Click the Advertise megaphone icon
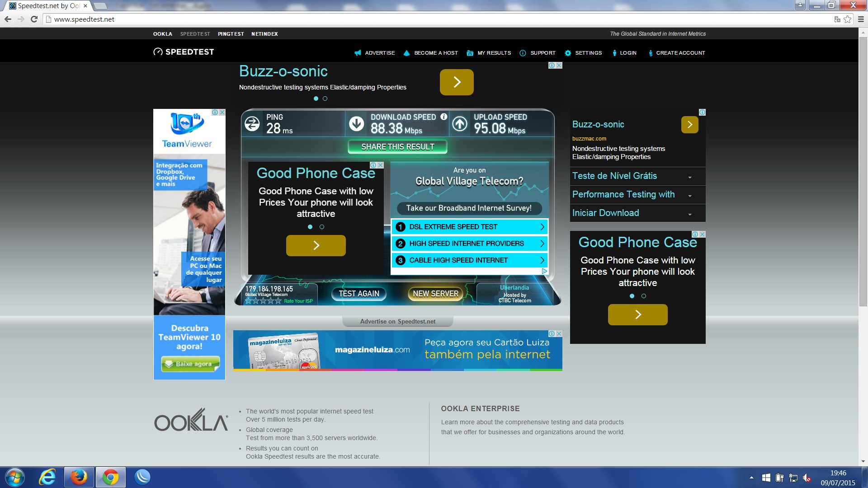The image size is (868, 488). click(358, 53)
